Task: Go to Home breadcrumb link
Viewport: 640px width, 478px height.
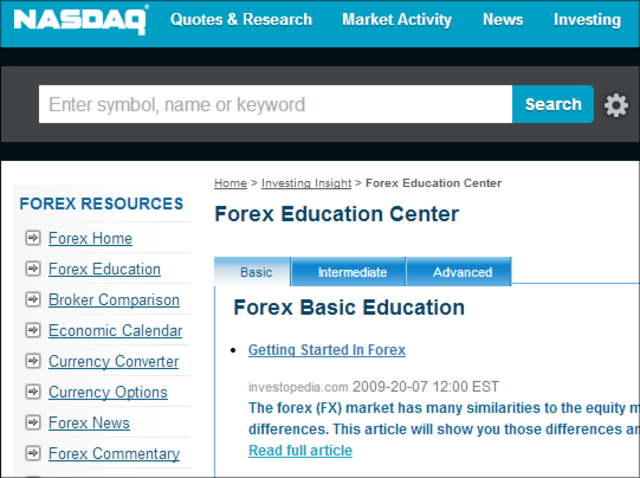Action: 231,183
